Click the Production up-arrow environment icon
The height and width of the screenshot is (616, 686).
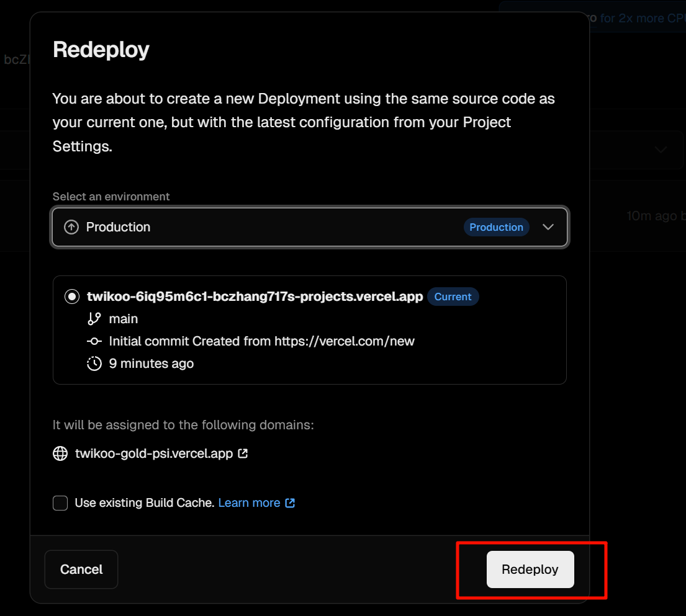[71, 227]
